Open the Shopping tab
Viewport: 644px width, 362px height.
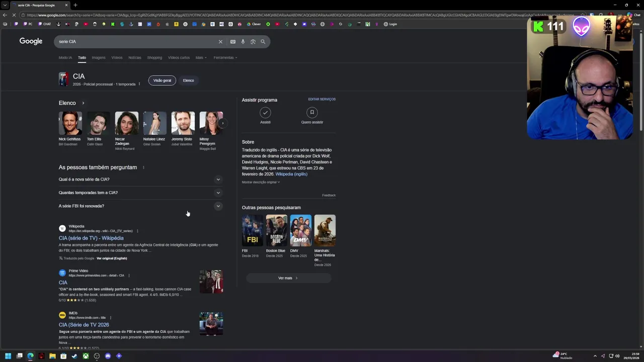[154, 58]
